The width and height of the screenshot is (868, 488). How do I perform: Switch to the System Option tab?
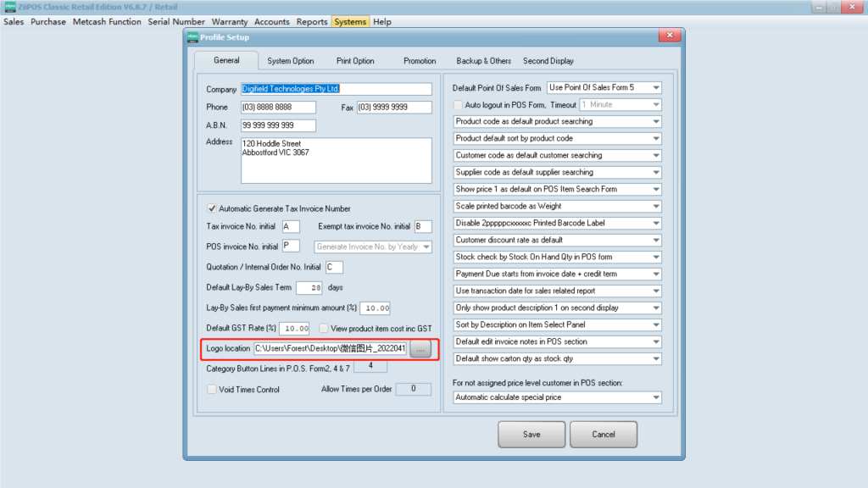[x=290, y=61]
